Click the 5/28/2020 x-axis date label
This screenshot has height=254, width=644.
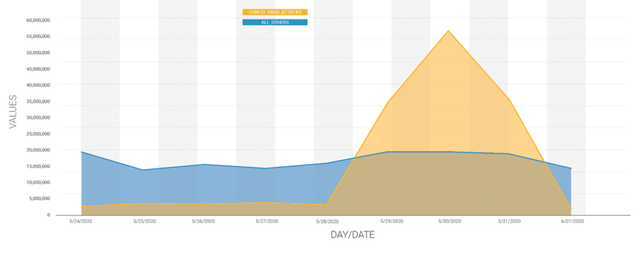(x=327, y=221)
